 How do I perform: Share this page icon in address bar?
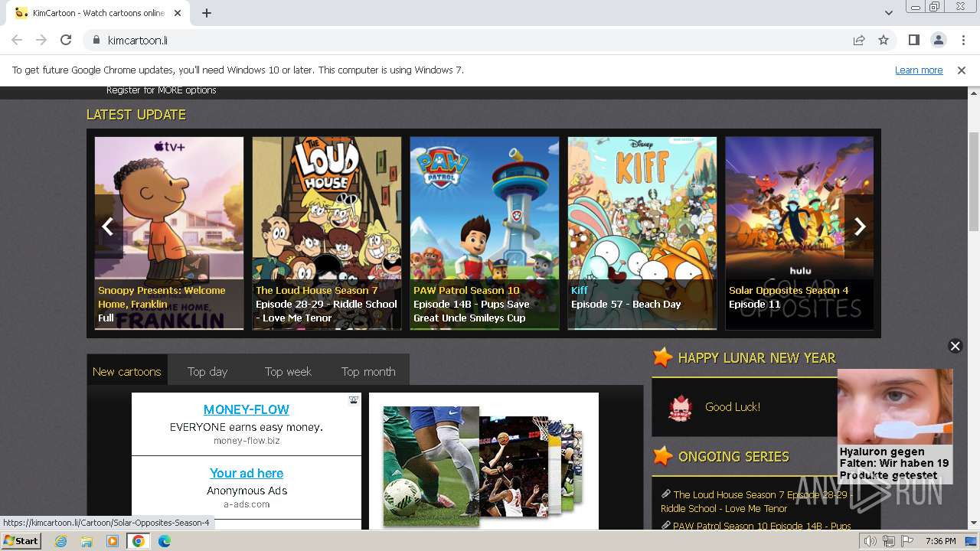click(859, 40)
